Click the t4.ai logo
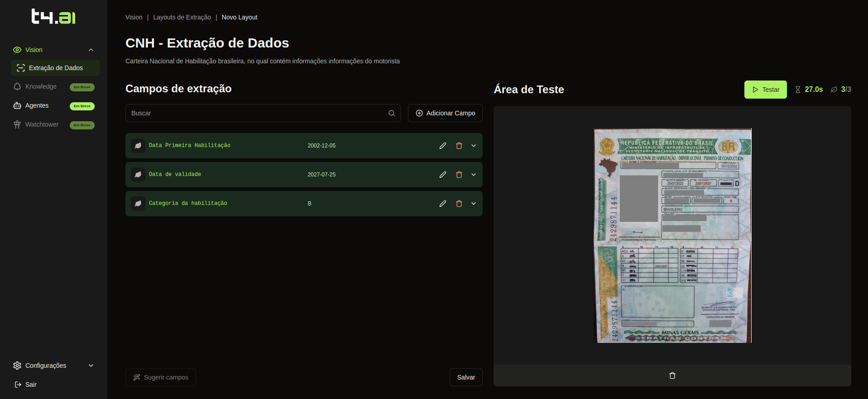Viewport: 868px width, 399px height. [53, 17]
